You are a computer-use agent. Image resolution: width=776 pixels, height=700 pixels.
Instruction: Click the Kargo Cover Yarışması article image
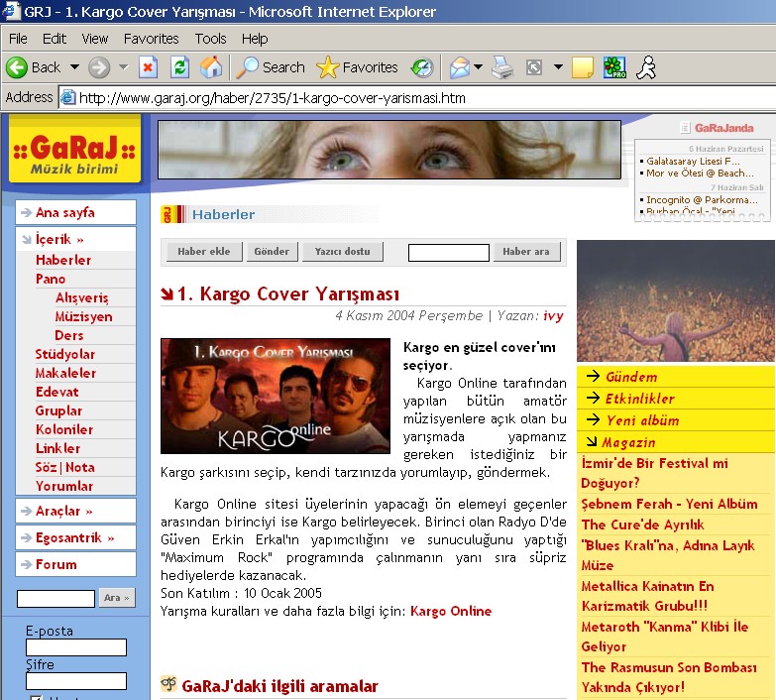pos(276,396)
